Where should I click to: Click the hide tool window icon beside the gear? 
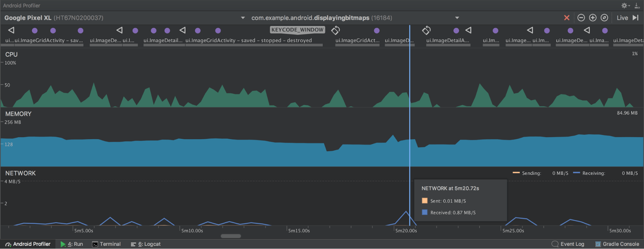click(637, 6)
